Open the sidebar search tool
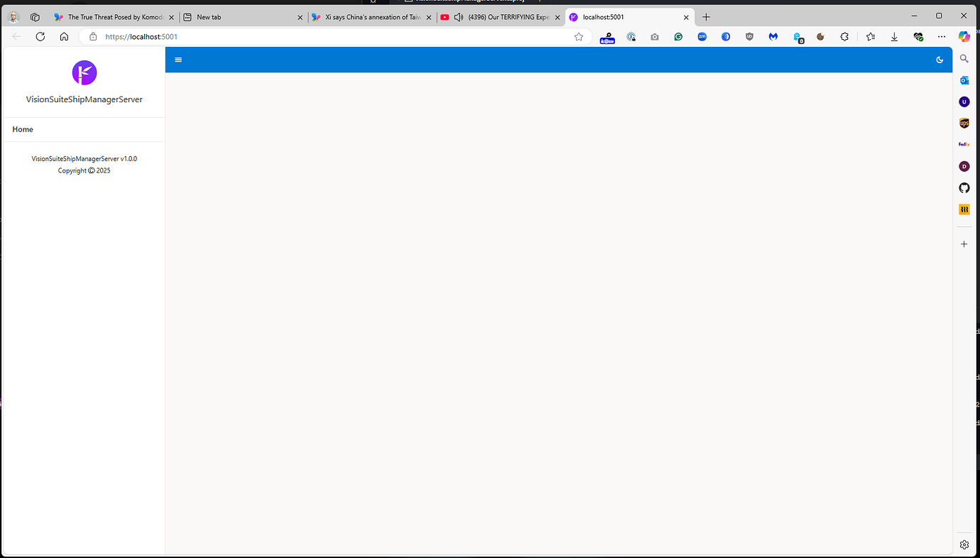 964,58
